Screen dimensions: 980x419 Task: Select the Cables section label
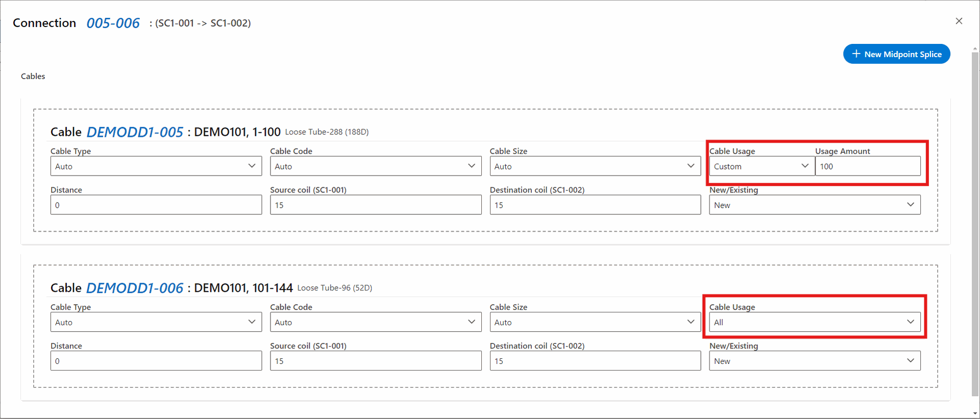[x=33, y=76]
